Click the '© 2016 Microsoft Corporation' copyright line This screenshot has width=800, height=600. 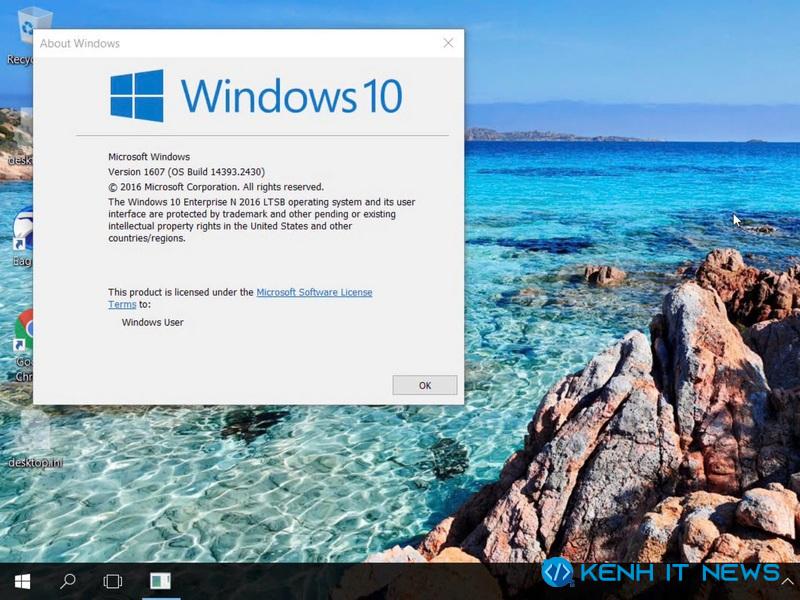pyautogui.click(x=216, y=187)
